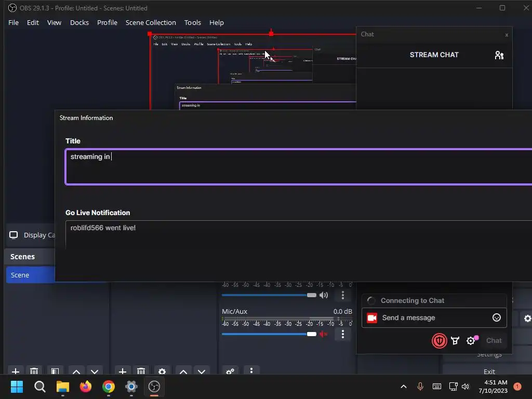
Task: Remove selected scene with trash icon
Action: point(34,371)
